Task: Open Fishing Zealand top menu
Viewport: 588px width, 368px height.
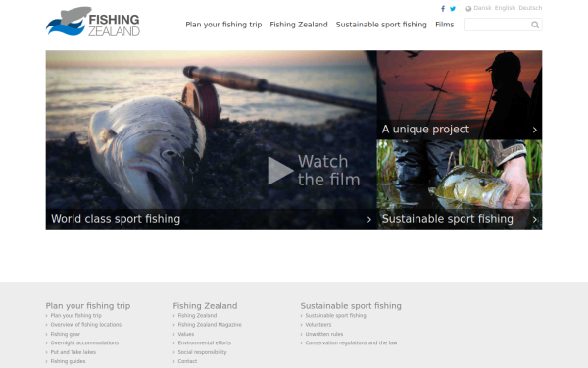Action: pos(299,25)
